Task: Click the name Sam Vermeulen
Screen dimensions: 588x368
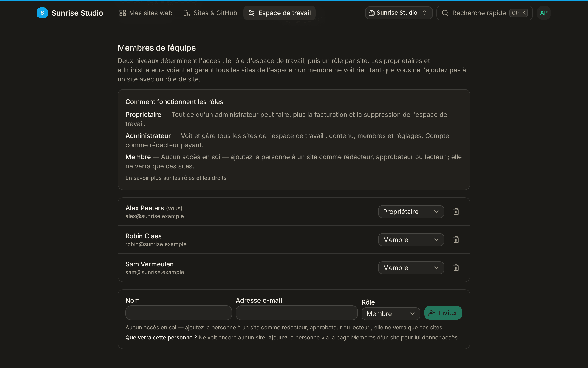Action: click(150, 264)
